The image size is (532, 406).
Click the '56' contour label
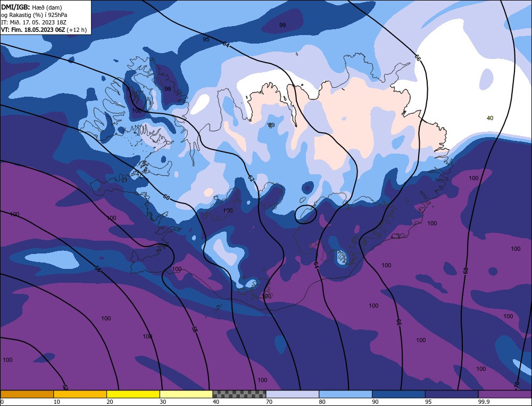pyautogui.click(x=97, y=269)
